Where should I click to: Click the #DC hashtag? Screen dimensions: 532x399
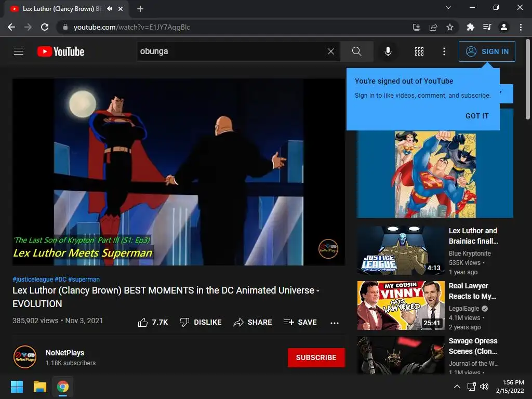click(60, 280)
